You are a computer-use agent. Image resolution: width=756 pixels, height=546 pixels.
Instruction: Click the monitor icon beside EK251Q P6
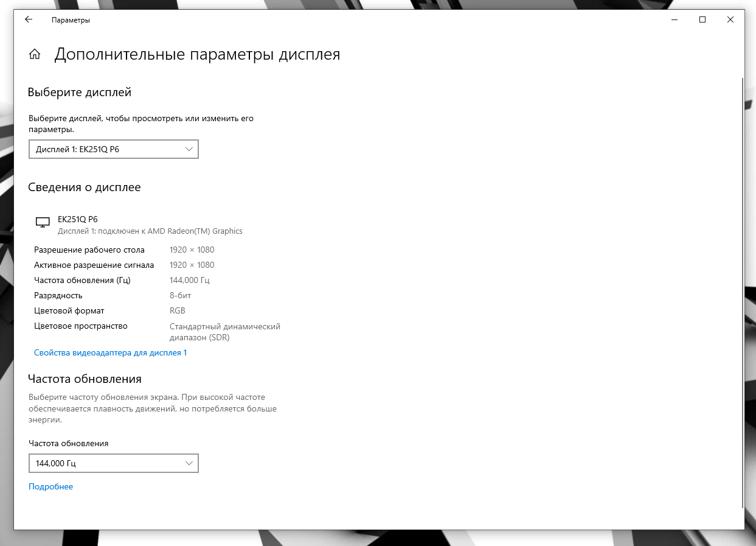42,223
